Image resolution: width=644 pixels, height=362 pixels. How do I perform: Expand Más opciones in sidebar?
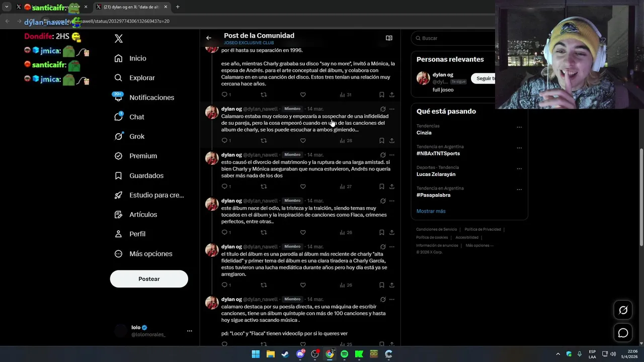143,254
